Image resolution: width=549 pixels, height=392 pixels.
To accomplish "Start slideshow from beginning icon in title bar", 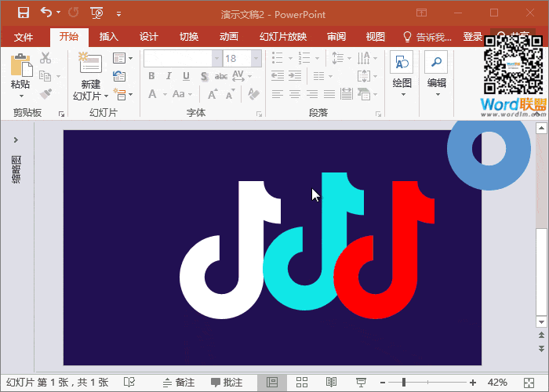I will 96,13.
